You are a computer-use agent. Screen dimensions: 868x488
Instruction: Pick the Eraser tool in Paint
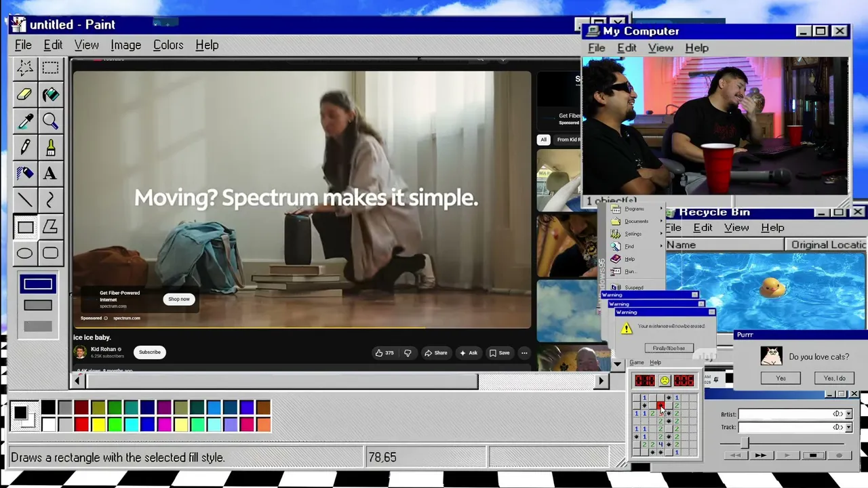tap(25, 94)
